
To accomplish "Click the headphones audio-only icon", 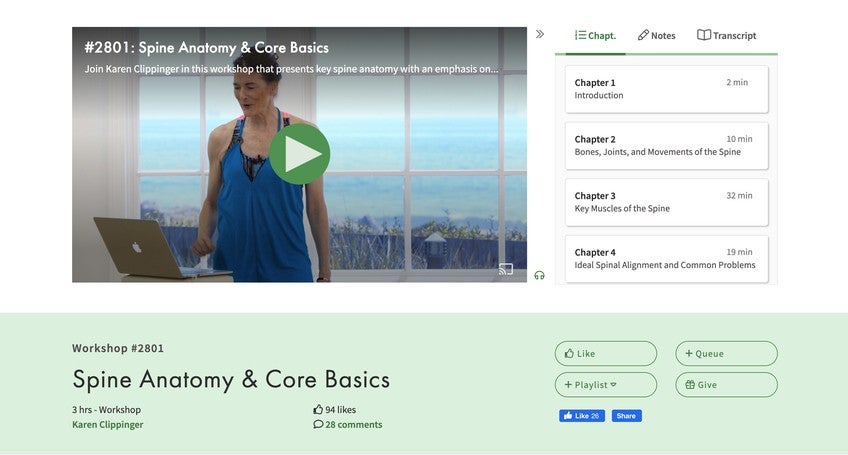I will click(539, 275).
